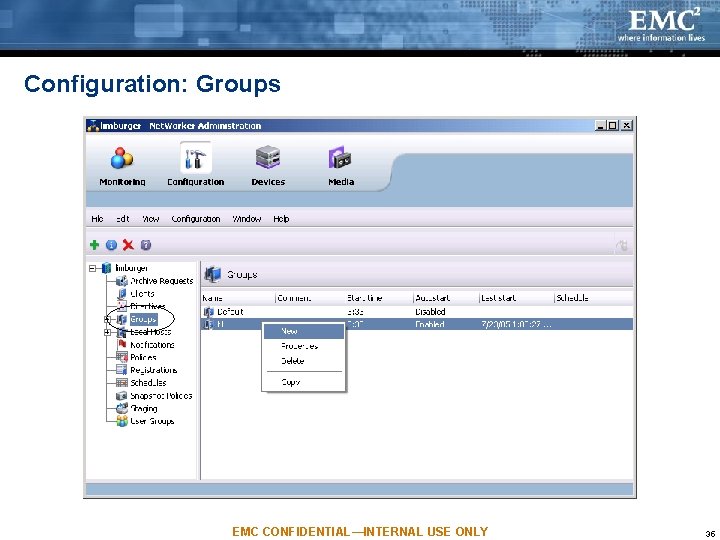Click the blue info Properties toolbar icon
This screenshot has width=720, height=540.
pyautogui.click(x=111, y=245)
